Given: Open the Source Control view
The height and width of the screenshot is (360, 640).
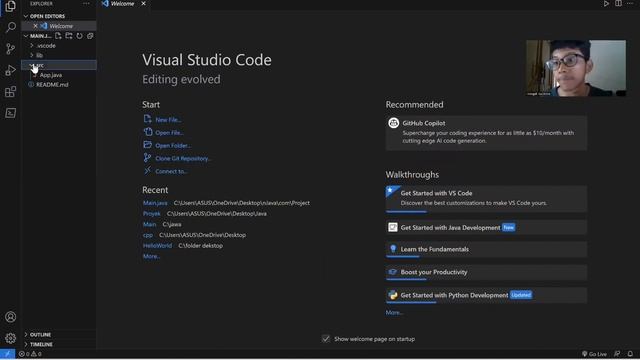Looking at the screenshot, I should click(x=11, y=49).
